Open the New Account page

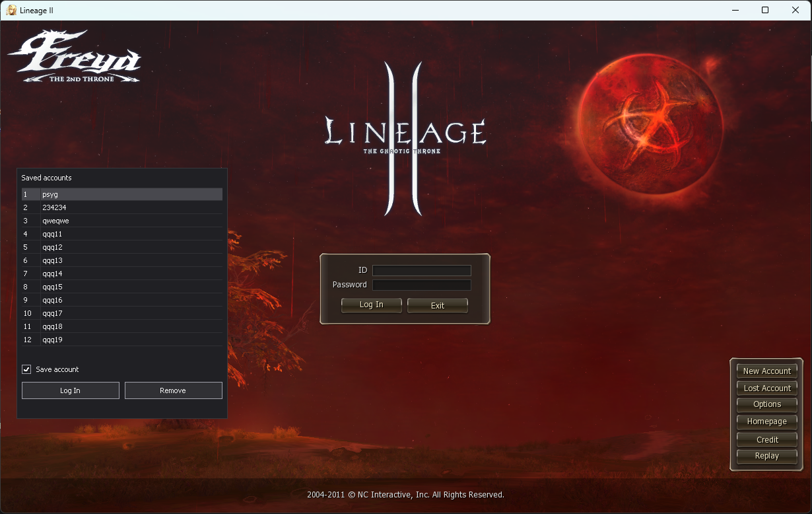pyautogui.click(x=767, y=371)
